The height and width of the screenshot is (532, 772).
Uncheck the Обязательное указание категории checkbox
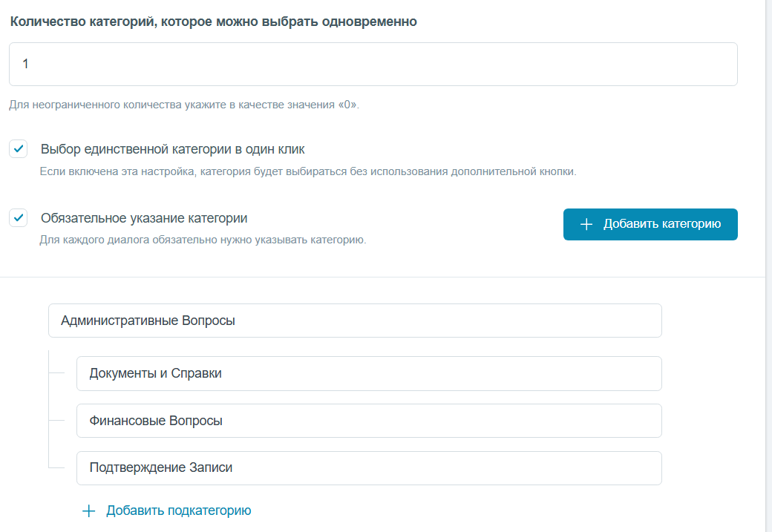19,218
